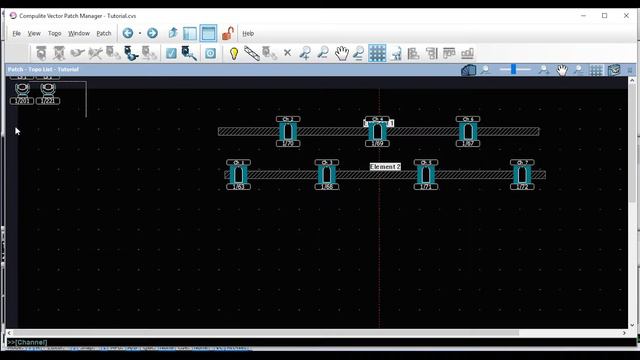Select fixture labeled 1/71 on lower truss

coord(426,175)
